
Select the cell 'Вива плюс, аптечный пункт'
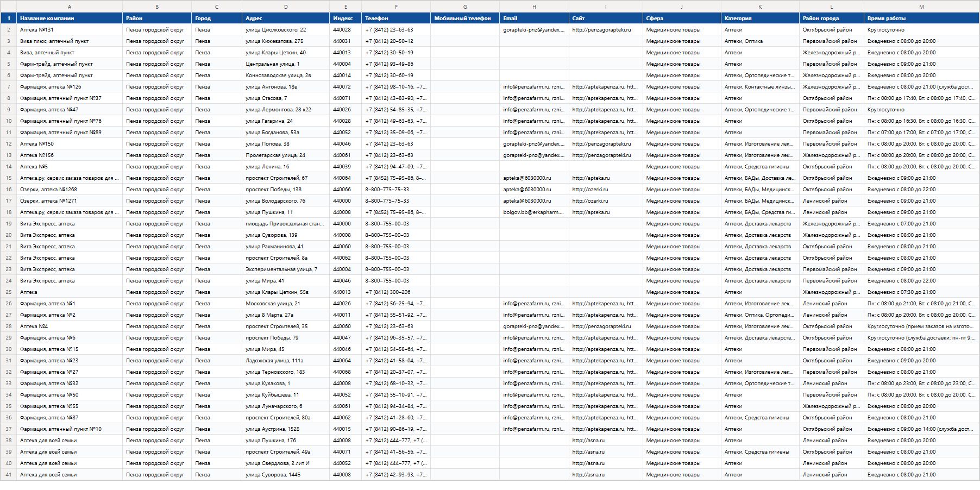[70, 41]
